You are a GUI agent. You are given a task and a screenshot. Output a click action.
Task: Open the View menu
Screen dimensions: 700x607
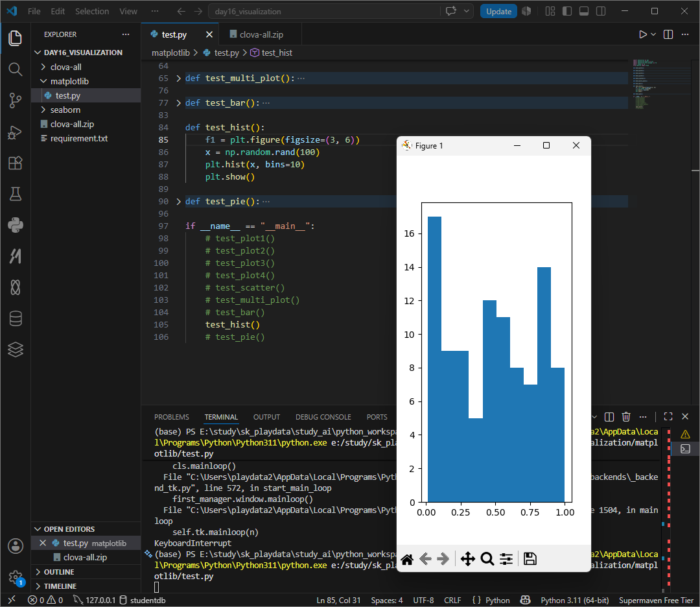(128, 11)
